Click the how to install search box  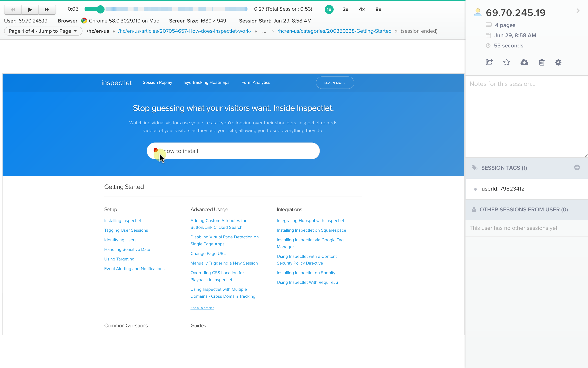[233, 151]
